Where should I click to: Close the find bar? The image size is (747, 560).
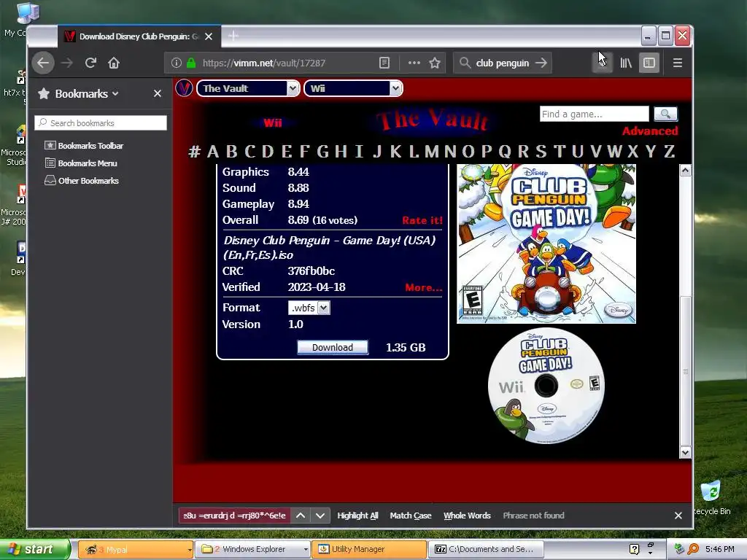pyautogui.click(x=678, y=516)
